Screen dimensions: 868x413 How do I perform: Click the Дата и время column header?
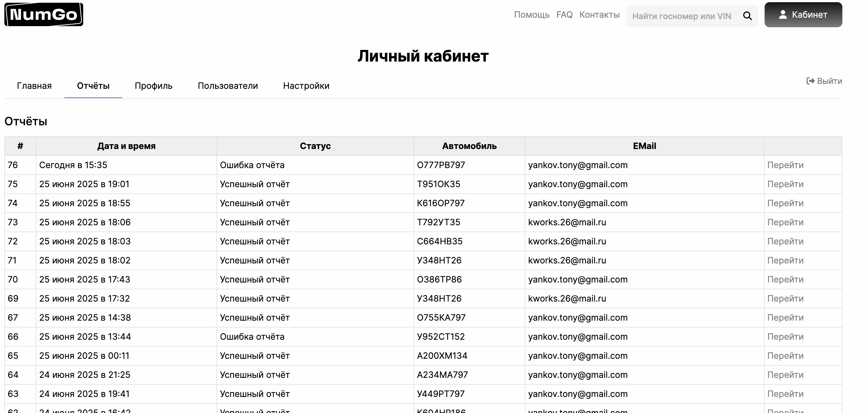pyautogui.click(x=126, y=146)
